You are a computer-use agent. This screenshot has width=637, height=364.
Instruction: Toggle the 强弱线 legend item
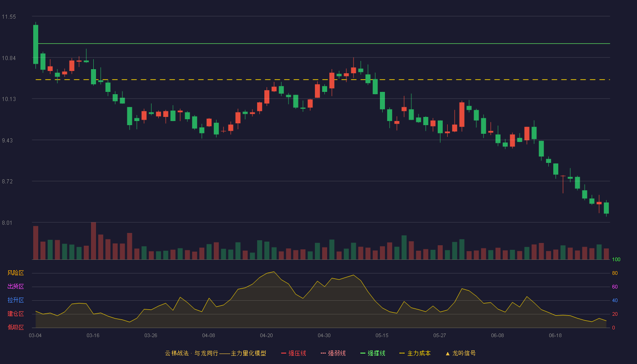tap(333, 353)
